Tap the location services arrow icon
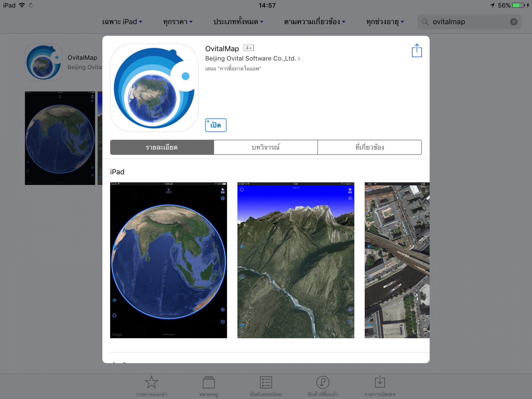 coord(492,5)
